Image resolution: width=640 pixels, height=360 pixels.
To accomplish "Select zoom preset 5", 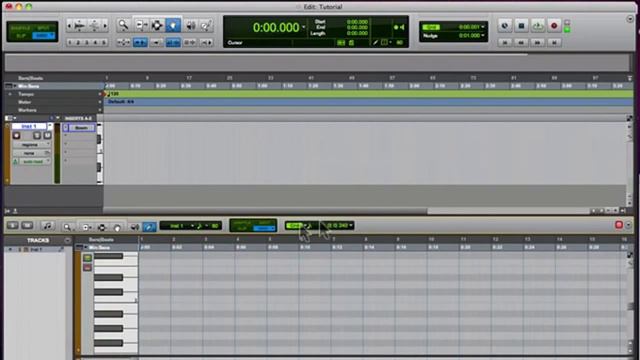I will pyautogui.click(x=104, y=42).
